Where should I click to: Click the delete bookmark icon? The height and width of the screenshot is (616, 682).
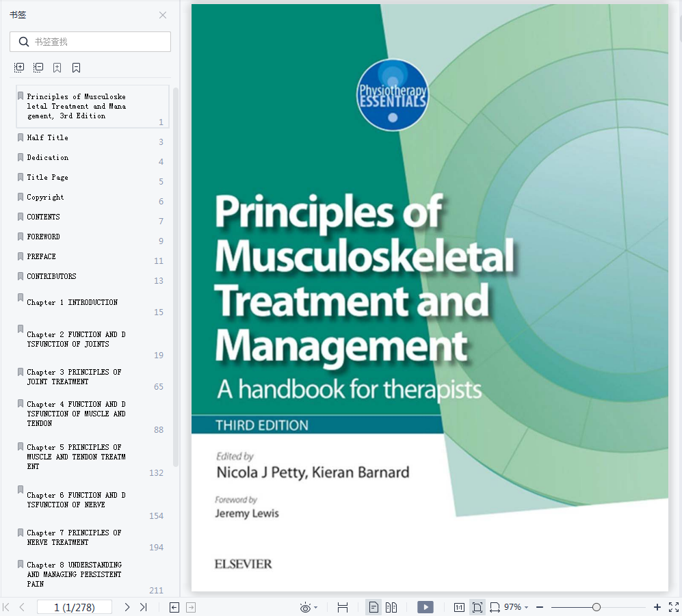click(x=76, y=68)
